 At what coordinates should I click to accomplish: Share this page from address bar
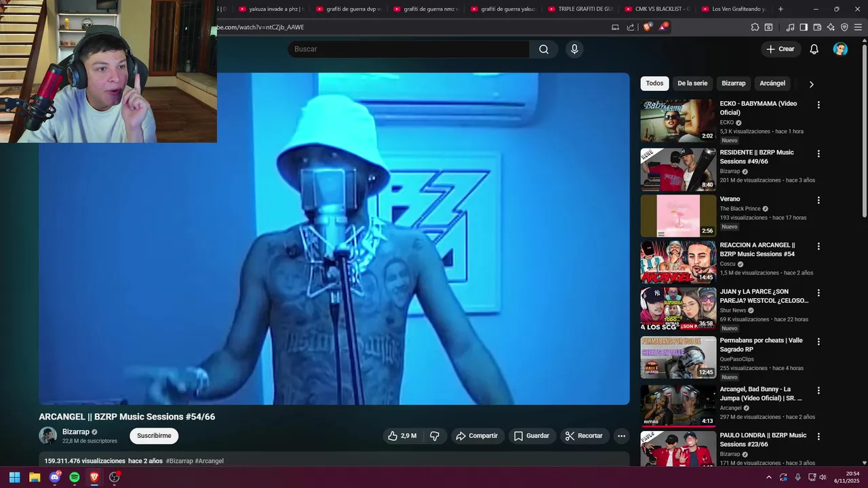tap(631, 27)
